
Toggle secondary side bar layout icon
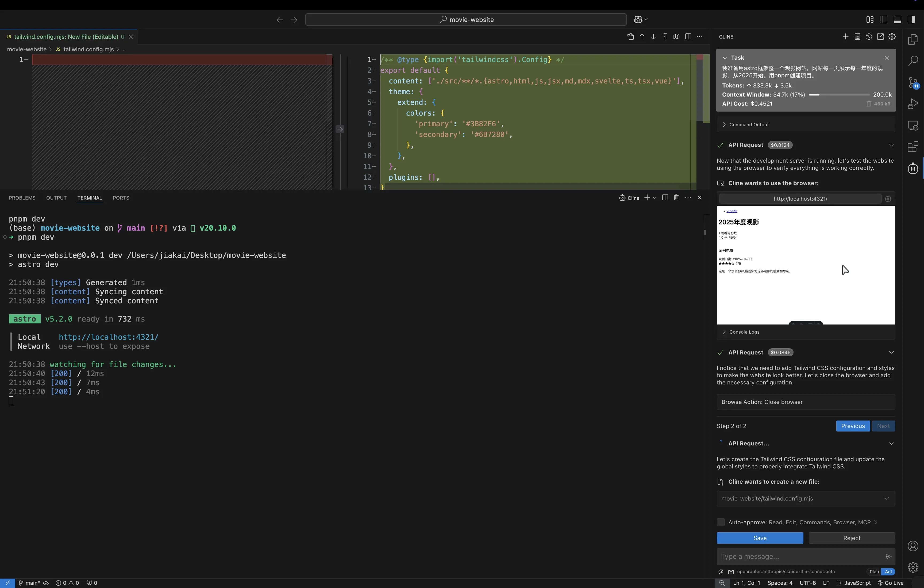pyautogui.click(x=911, y=20)
